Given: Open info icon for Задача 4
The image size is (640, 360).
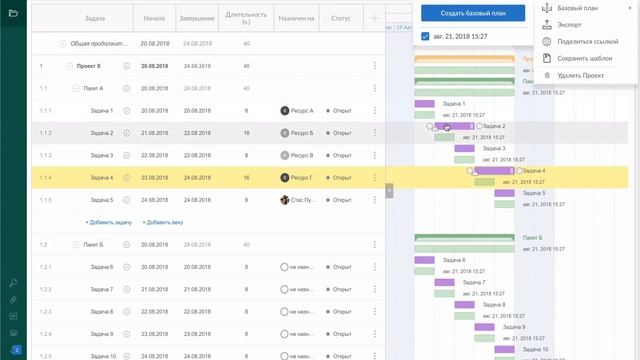Looking at the screenshot, I should pos(127,178).
